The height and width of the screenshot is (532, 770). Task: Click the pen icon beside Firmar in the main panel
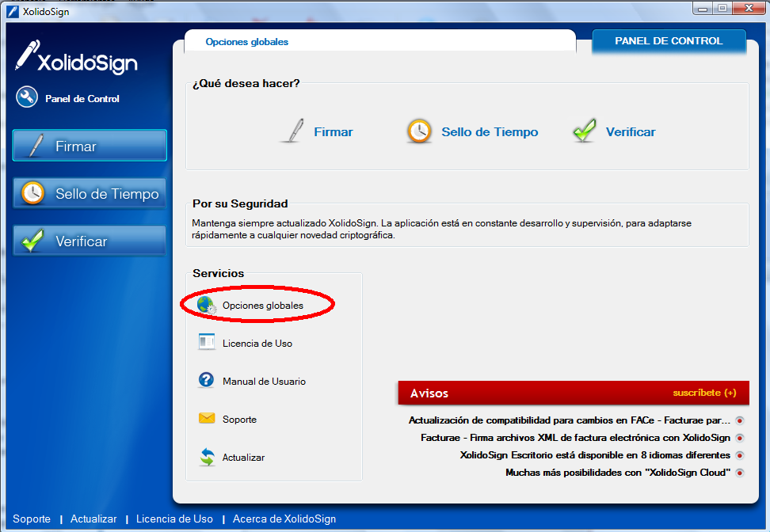coord(294,131)
